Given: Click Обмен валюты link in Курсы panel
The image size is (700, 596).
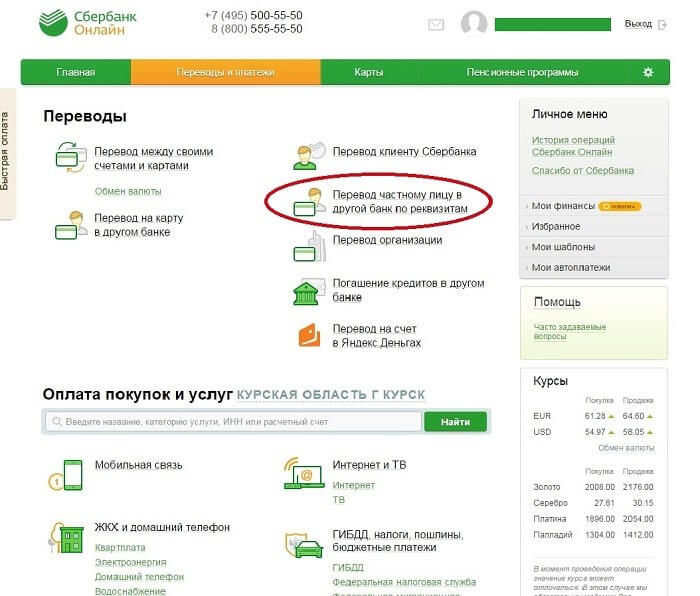Looking at the screenshot, I should 626,448.
